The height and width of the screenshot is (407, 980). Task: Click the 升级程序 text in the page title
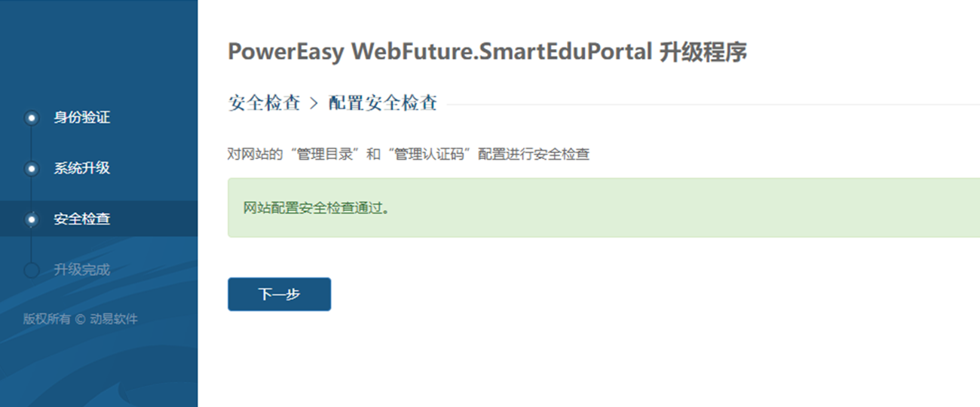703,53
